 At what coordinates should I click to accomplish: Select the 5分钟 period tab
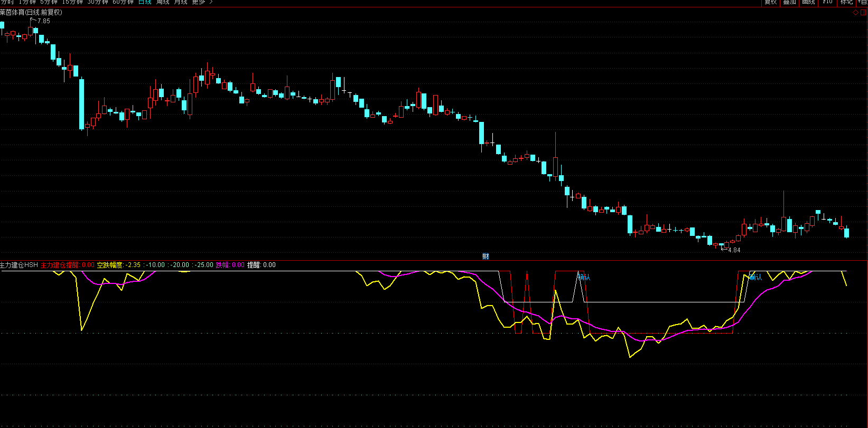(x=49, y=2)
